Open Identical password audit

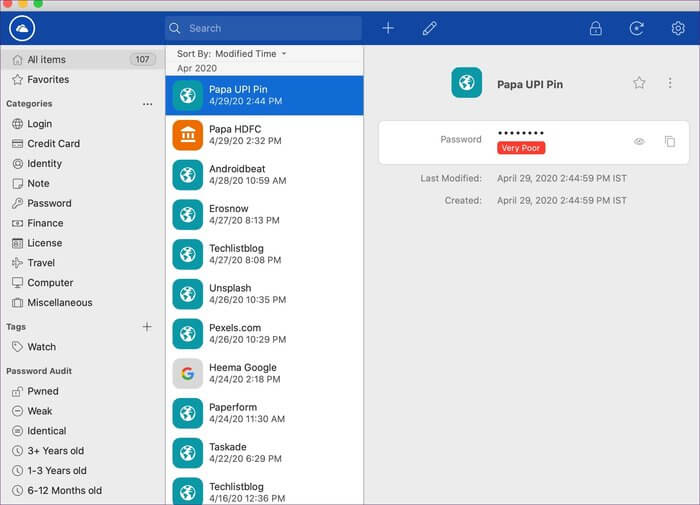coord(81,431)
